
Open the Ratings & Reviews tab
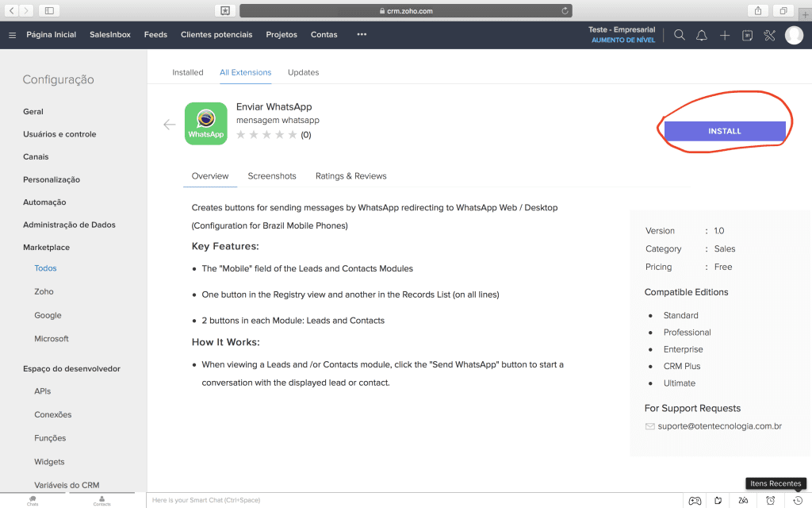tap(350, 176)
